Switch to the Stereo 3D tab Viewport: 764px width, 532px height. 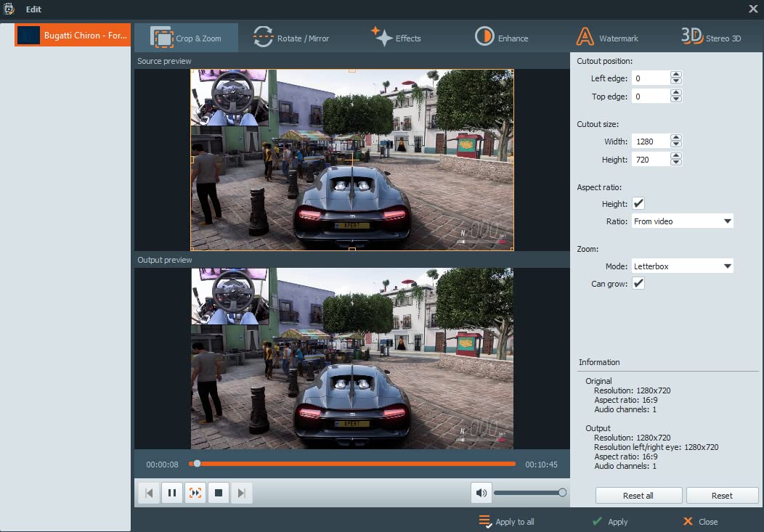(711, 38)
